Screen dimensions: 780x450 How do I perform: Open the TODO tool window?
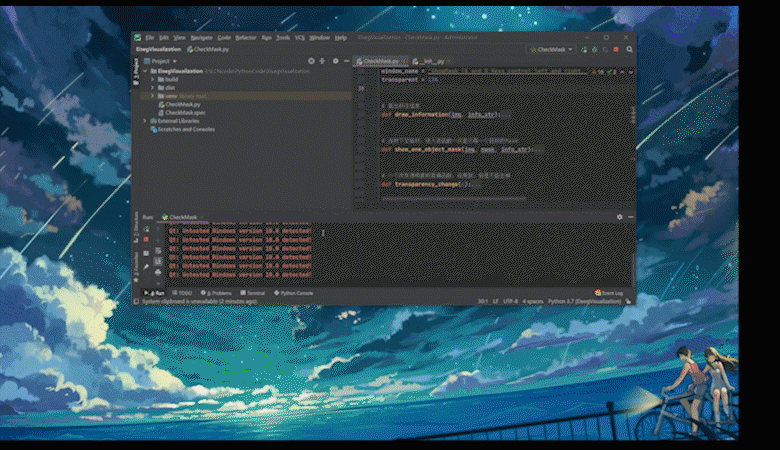pyautogui.click(x=182, y=293)
